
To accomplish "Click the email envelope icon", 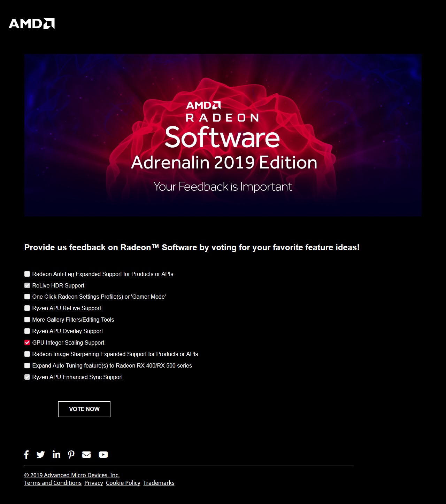I will point(86,455).
